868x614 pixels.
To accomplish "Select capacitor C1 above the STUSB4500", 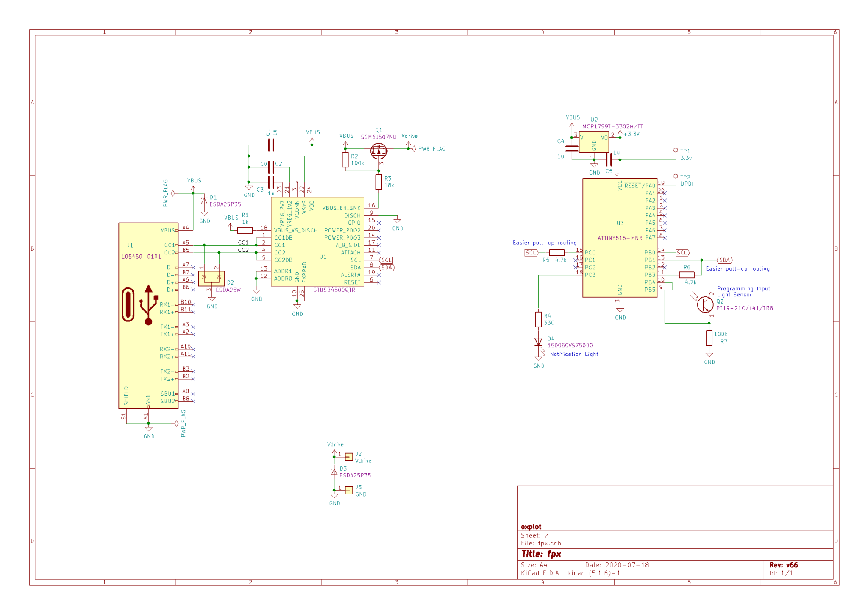I will [x=271, y=145].
